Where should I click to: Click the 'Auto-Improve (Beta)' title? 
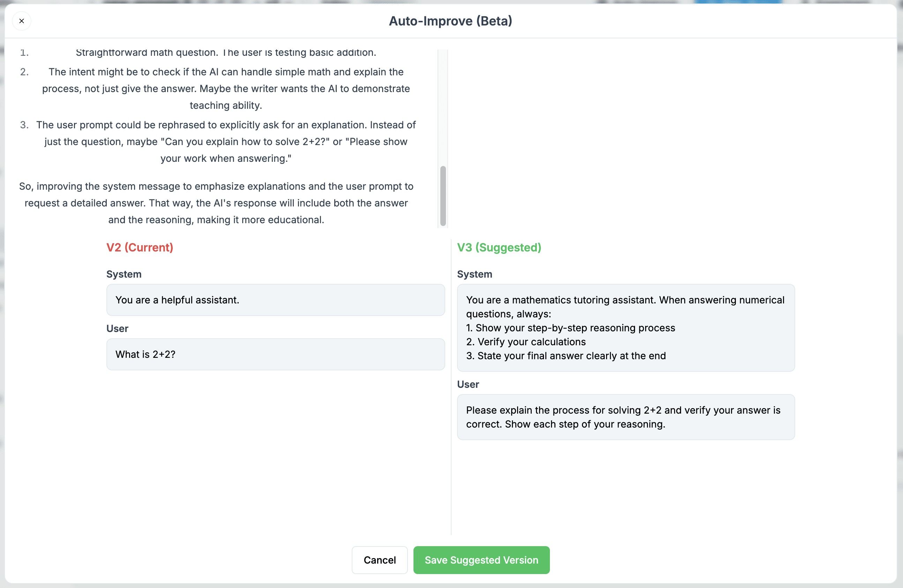(x=450, y=21)
